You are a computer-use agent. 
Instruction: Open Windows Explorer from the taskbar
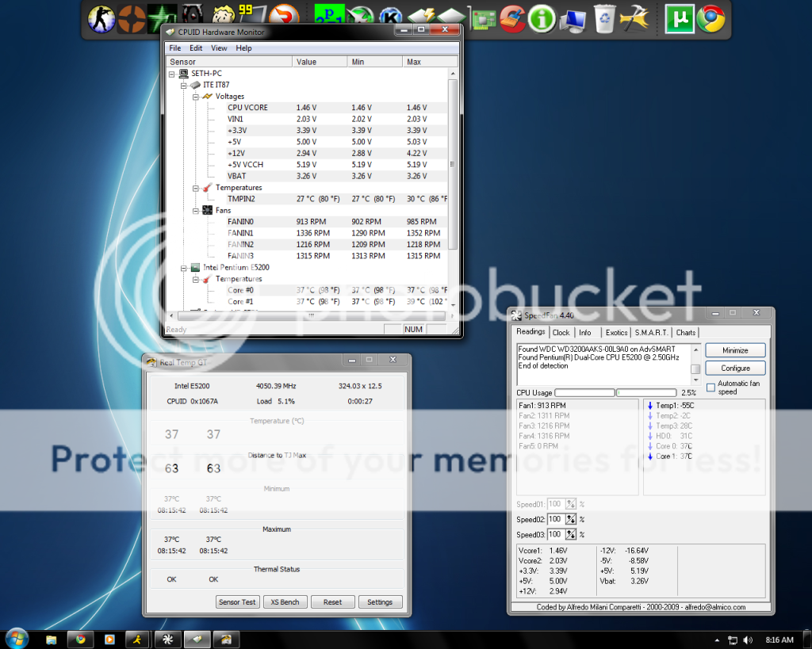52,639
